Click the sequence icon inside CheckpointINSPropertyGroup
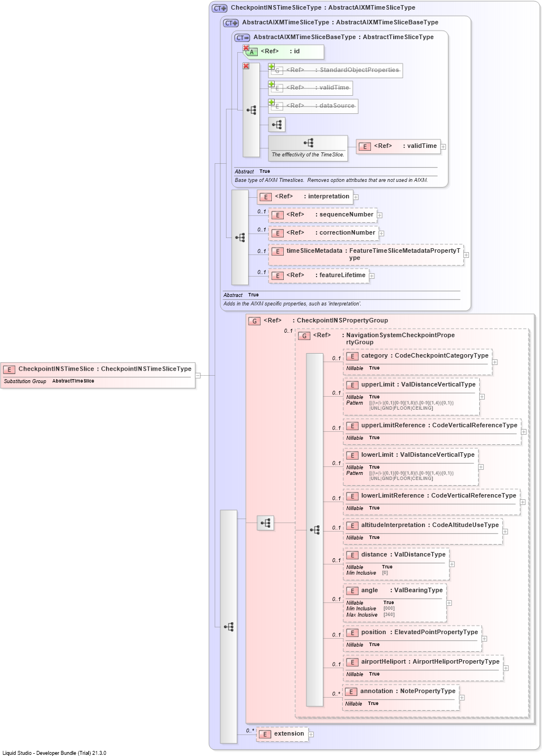542x756 pixels. (x=266, y=523)
